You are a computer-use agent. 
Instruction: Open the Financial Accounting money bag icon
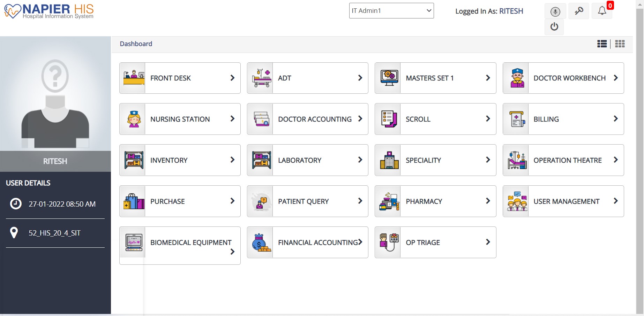[x=261, y=242]
